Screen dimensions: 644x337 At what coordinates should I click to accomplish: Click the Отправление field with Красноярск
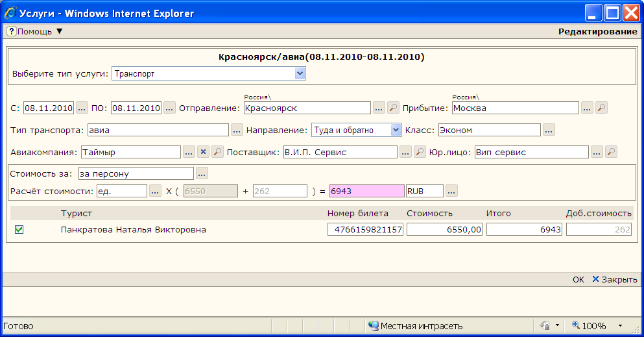point(307,108)
